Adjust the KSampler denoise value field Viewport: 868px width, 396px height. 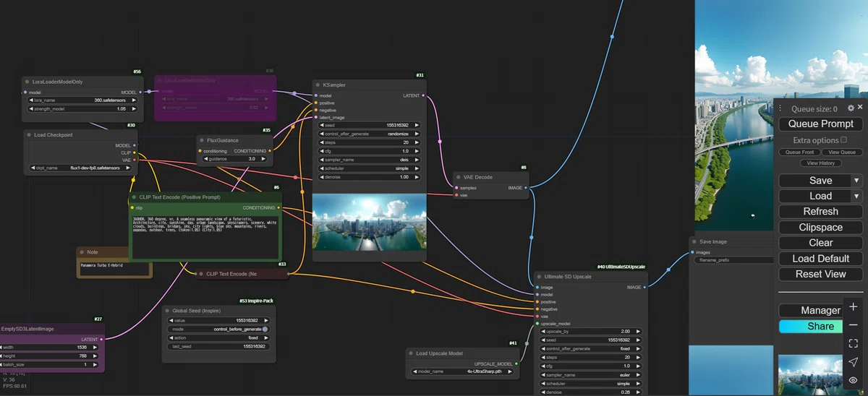tap(370, 177)
